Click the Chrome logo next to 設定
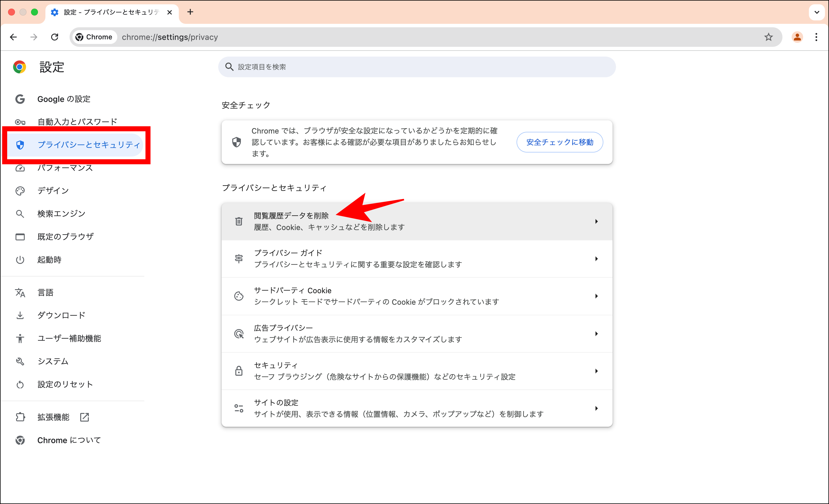829x504 pixels. [20, 67]
